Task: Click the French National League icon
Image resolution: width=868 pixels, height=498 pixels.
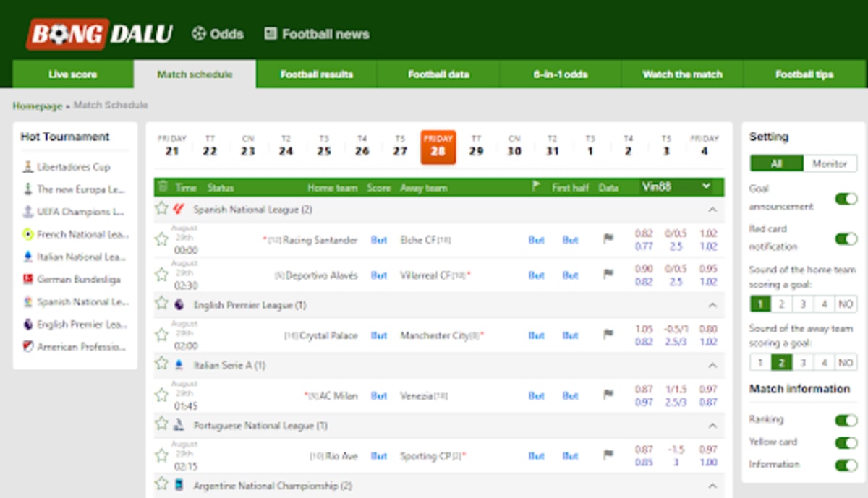Action: [27, 234]
